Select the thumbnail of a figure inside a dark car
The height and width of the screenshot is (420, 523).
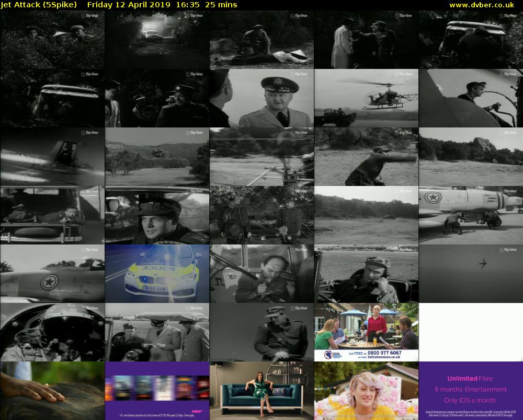click(x=471, y=40)
